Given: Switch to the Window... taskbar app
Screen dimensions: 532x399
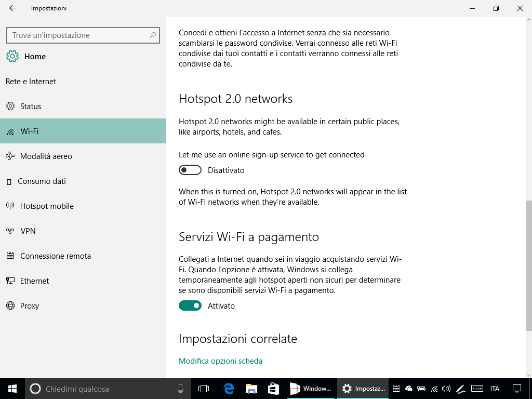Looking at the screenshot, I should (311, 389).
